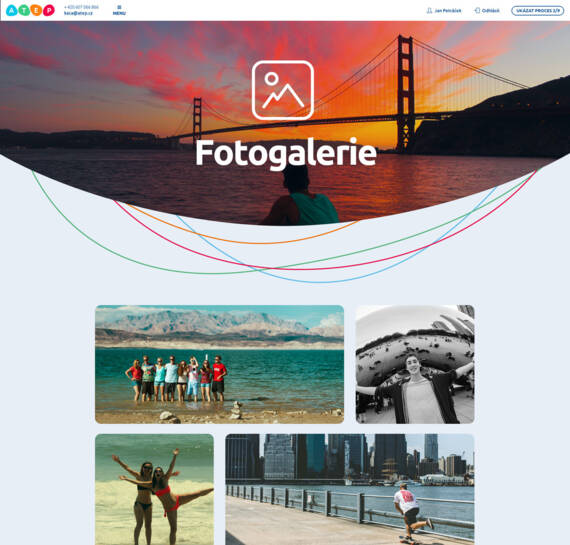The width and height of the screenshot is (570, 545).
Task: Open the ATEP logo home link
Action: point(30,10)
